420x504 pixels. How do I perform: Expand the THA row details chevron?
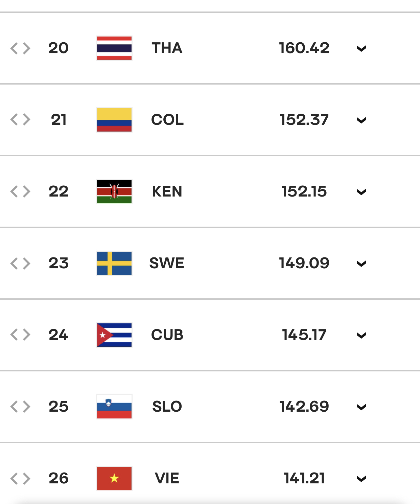pos(361,49)
